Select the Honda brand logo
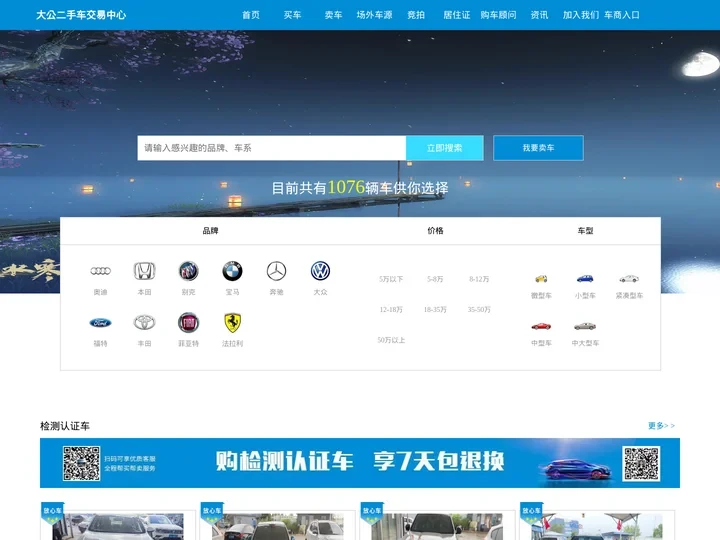This screenshot has height=540, width=720. (144, 271)
